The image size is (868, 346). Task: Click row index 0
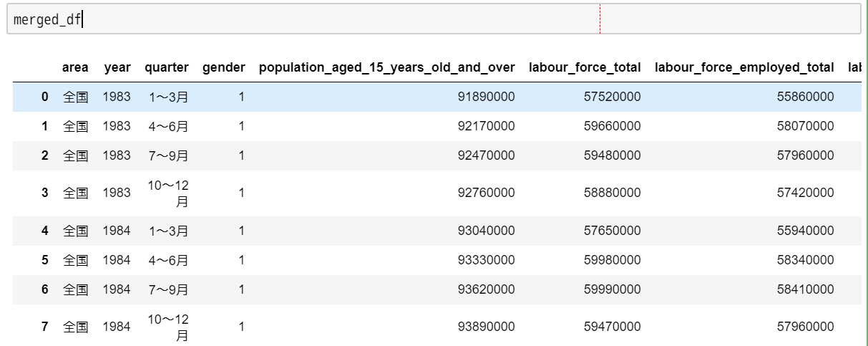click(x=45, y=97)
